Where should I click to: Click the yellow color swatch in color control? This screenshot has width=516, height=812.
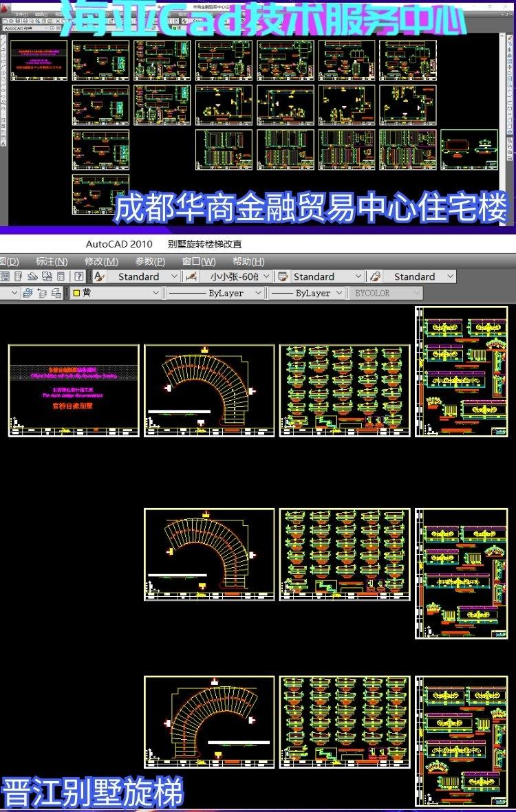point(76,293)
